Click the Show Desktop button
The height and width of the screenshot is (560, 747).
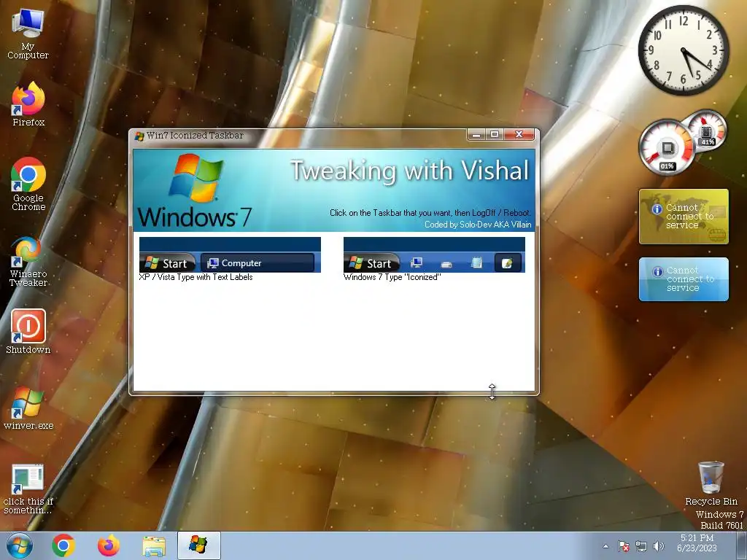tap(742, 545)
